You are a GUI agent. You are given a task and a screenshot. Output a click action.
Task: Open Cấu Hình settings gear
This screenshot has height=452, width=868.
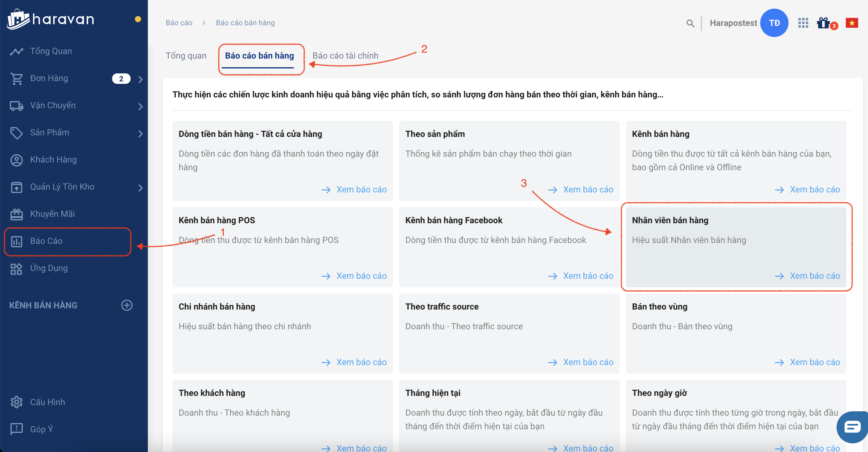pos(17,402)
